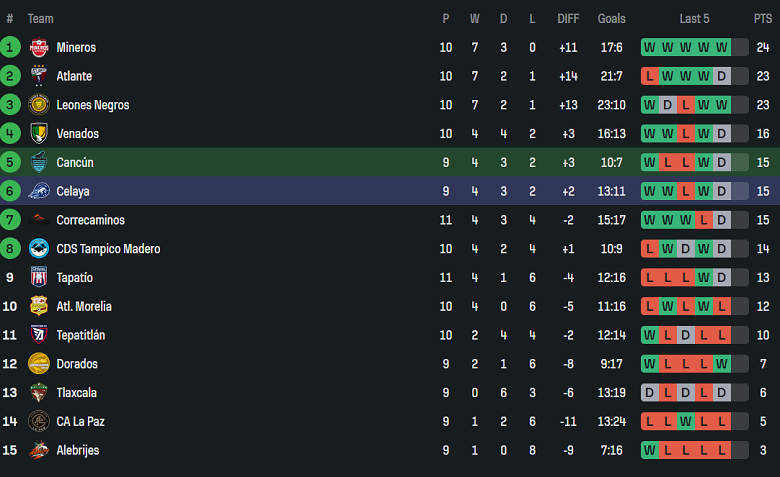
Task: Click the Dorados team logo
Action: click(39, 364)
